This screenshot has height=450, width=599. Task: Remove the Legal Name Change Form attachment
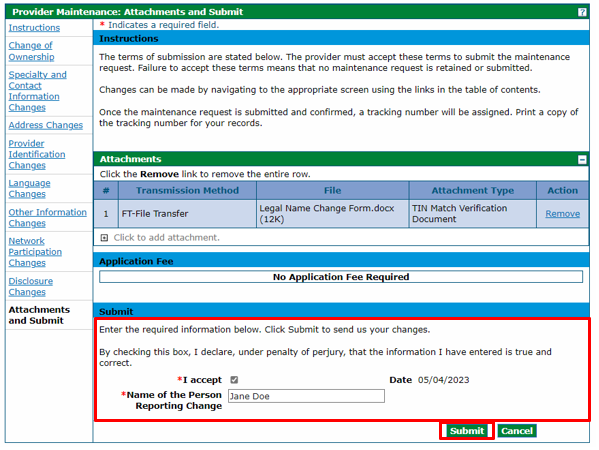pyautogui.click(x=562, y=214)
